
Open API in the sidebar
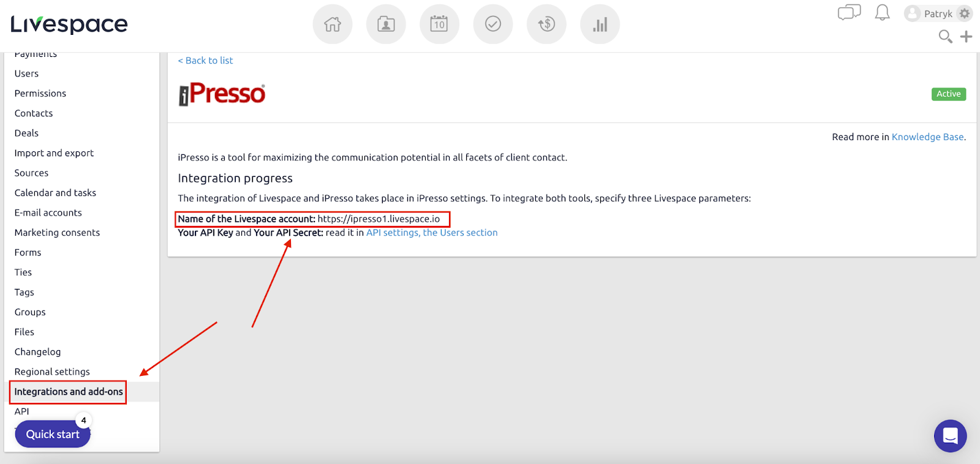(x=22, y=411)
